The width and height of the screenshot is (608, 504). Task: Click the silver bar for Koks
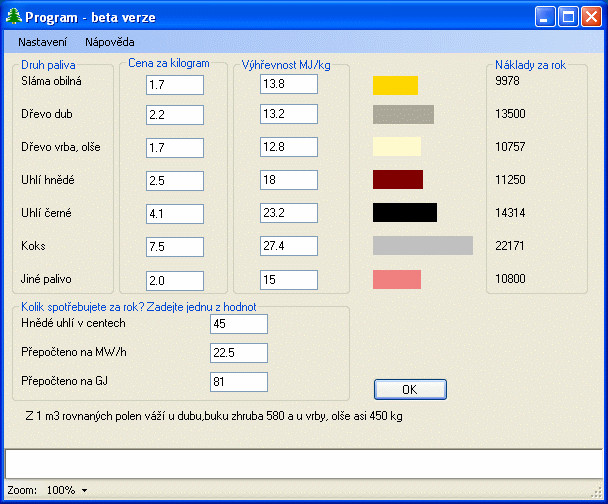(423, 245)
